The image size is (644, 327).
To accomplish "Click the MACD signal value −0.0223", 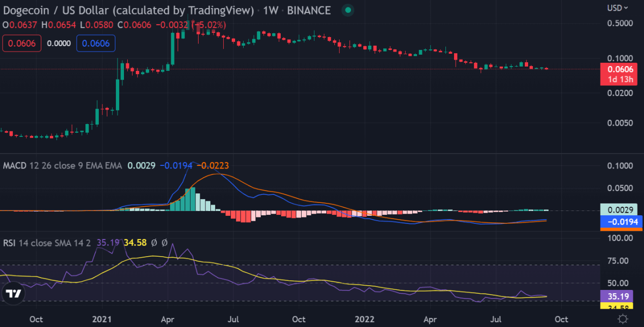I will (214, 165).
